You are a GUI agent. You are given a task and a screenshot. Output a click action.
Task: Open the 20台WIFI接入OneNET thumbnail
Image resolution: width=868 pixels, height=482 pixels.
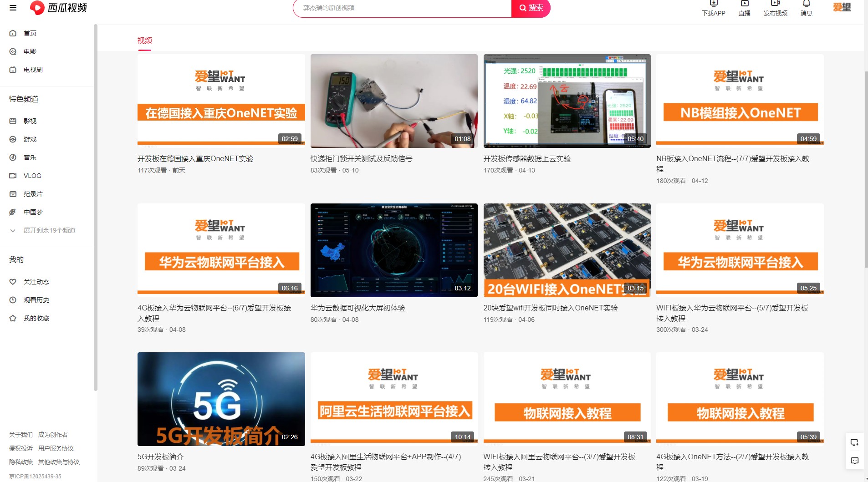(567, 250)
